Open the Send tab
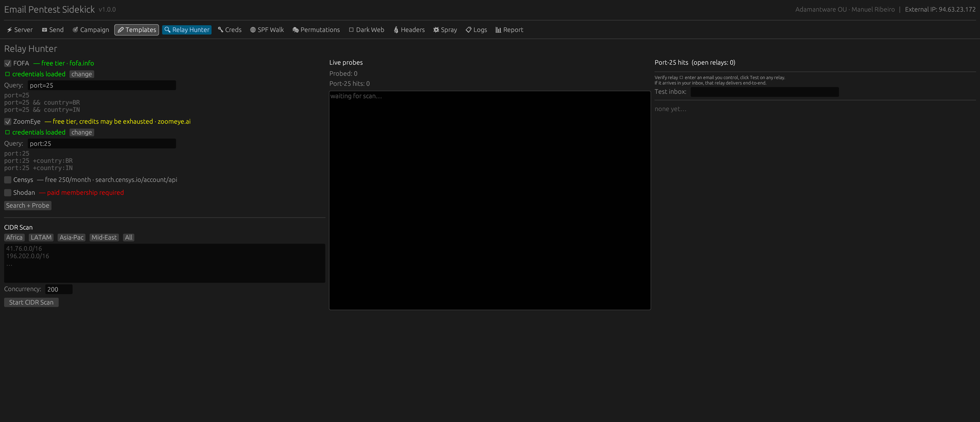Image resolution: width=980 pixels, height=422 pixels. [52, 30]
